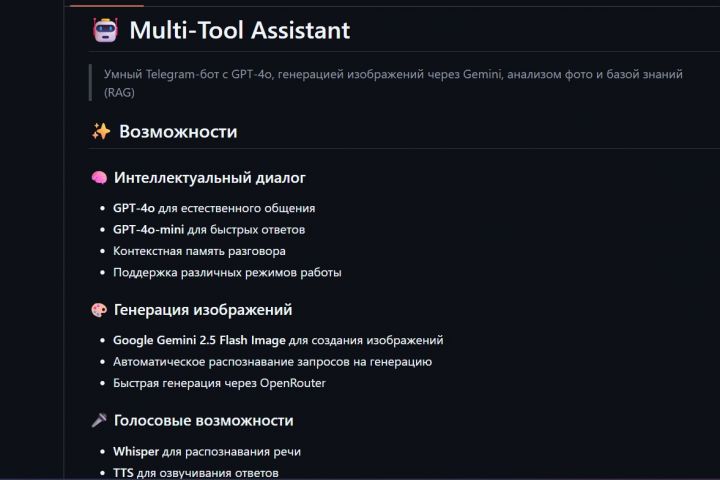Image resolution: width=720 pixels, height=480 pixels.
Task: Click the sparkles emoji before Возможности
Action: pyautogui.click(x=101, y=131)
